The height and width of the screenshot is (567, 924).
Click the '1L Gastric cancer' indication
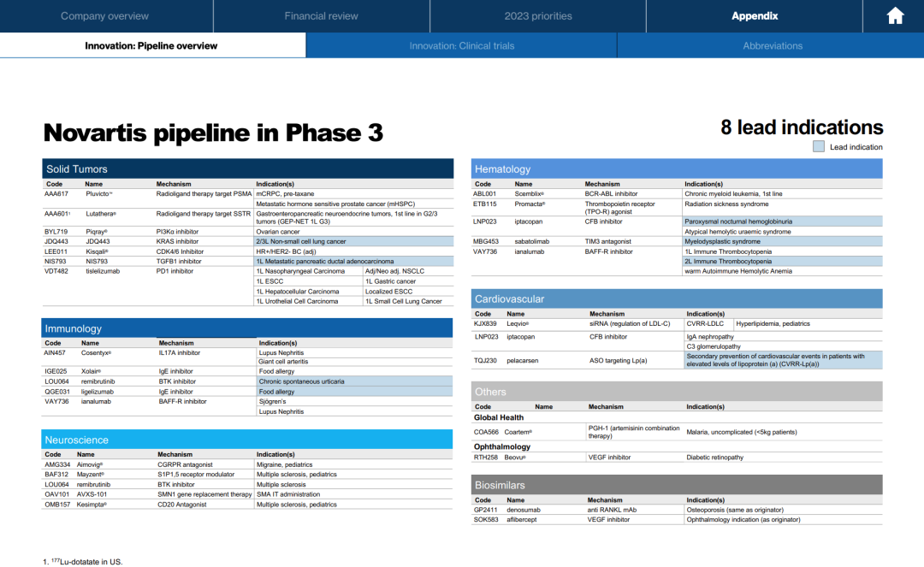point(390,281)
